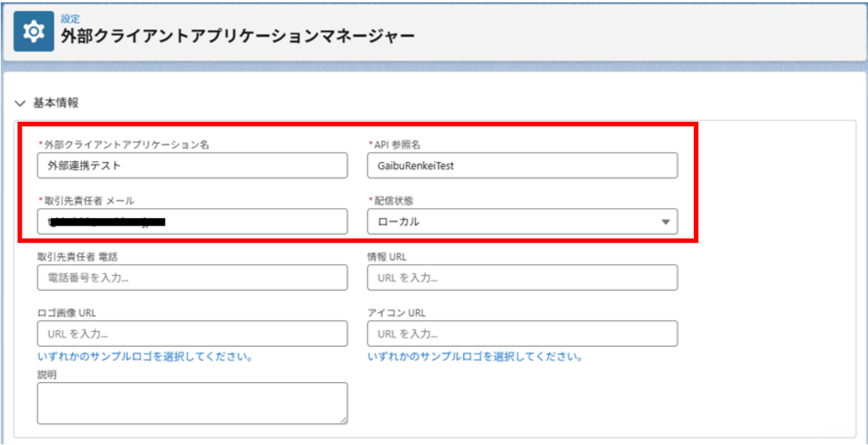Open sample logo link under アイコン URL

475,356
